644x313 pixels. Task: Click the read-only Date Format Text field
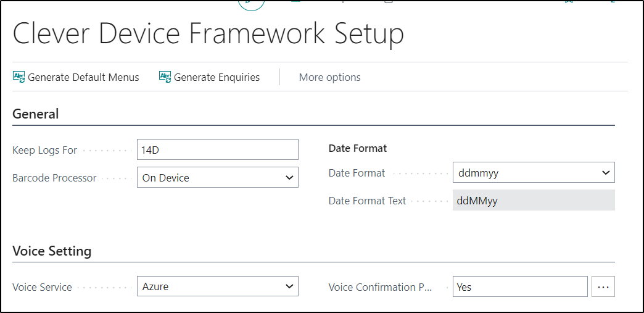click(x=534, y=200)
